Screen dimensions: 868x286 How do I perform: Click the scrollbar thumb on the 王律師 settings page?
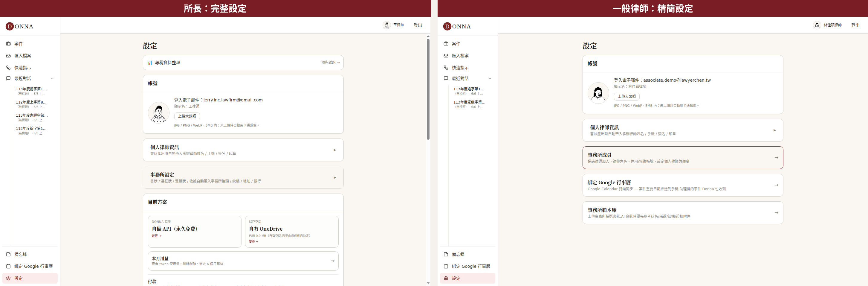pyautogui.click(x=428, y=89)
